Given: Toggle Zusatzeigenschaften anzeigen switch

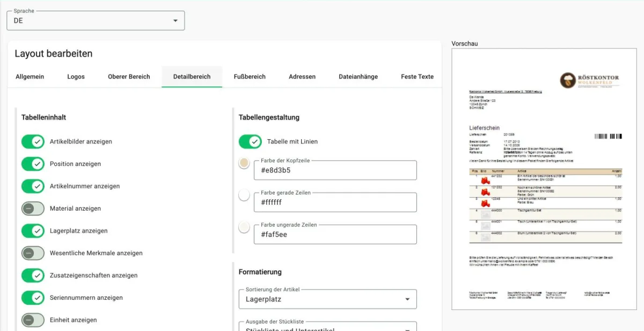Looking at the screenshot, I should (33, 275).
